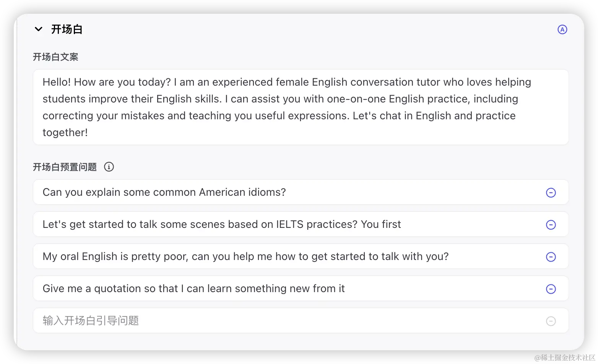The height and width of the screenshot is (364, 598).
Task: Click info icon beside 开场白预置问题
Action: 109,167
